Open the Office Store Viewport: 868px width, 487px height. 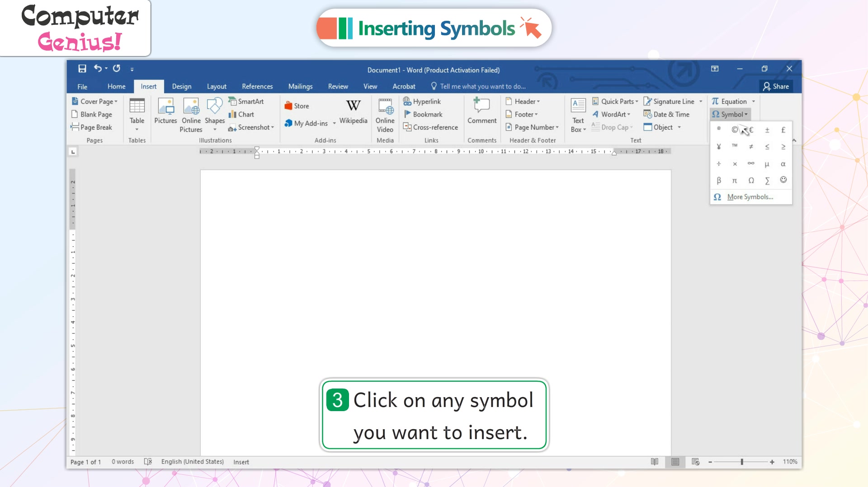297,106
